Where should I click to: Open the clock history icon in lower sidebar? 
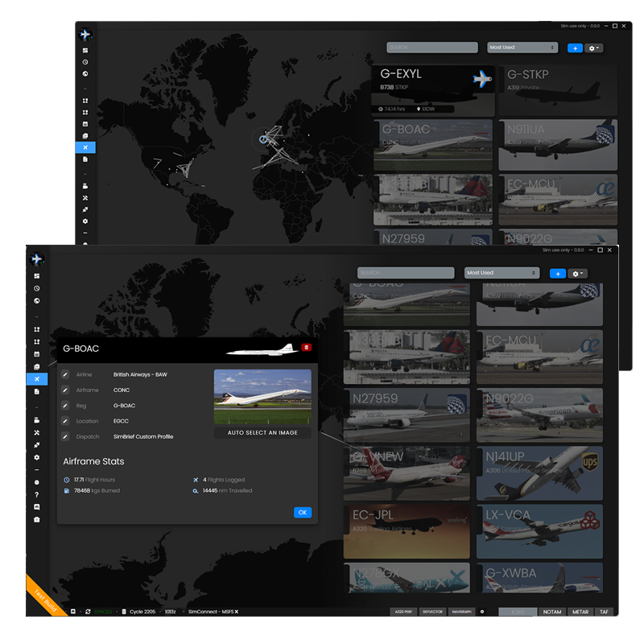[x=37, y=288]
